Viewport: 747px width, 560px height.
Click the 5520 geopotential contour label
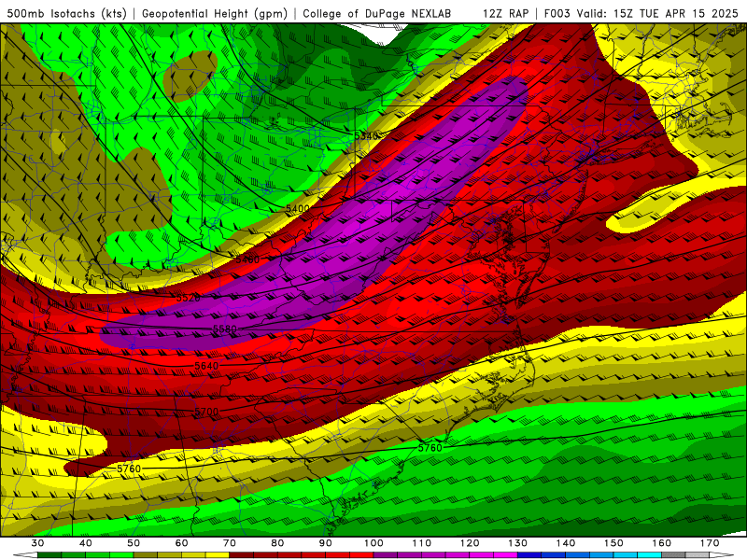189,298
